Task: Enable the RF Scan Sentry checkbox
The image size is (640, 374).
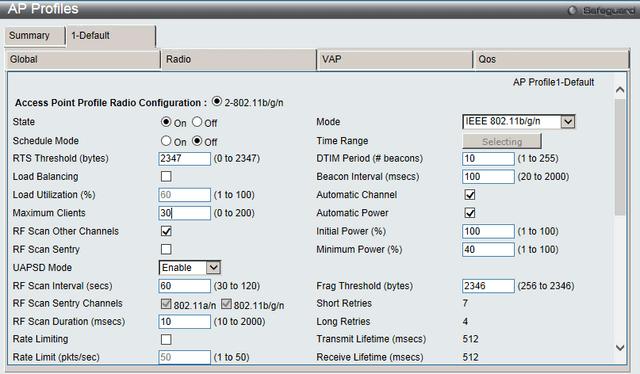Action: point(166,249)
